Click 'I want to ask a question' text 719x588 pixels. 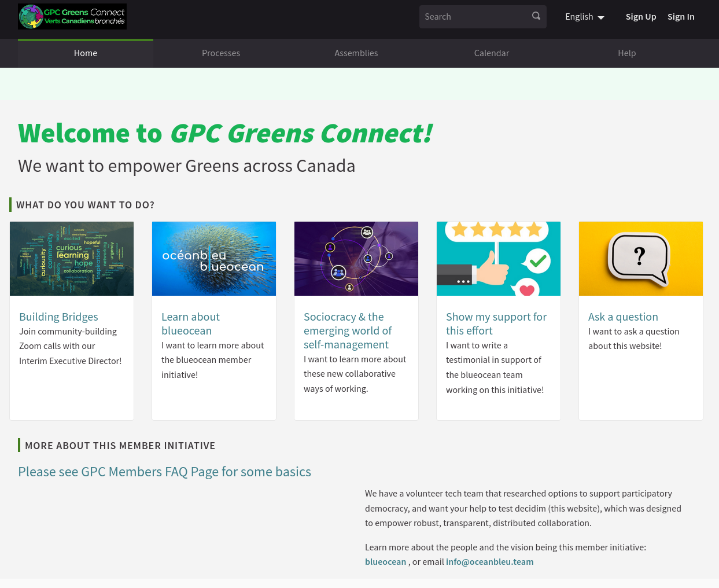pos(634,339)
